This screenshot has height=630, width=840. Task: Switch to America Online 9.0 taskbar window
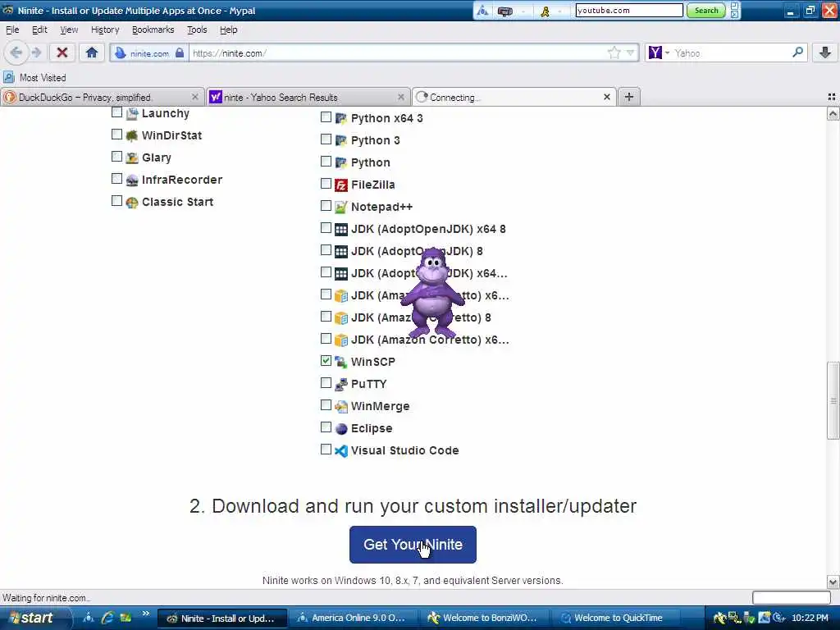(353, 618)
